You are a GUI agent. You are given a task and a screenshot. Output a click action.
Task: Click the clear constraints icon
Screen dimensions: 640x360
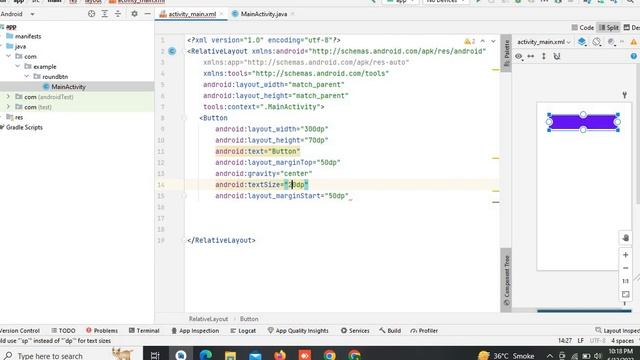[557, 56]
